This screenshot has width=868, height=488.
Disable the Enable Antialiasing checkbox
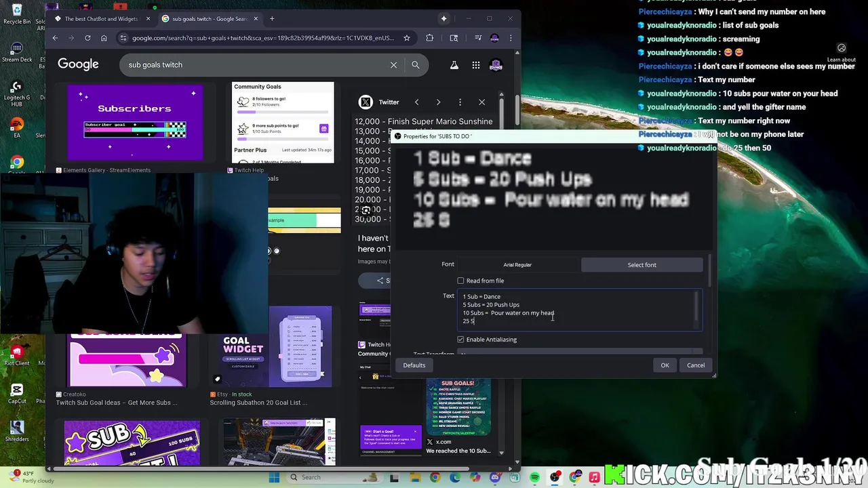[x=460, y=340]
